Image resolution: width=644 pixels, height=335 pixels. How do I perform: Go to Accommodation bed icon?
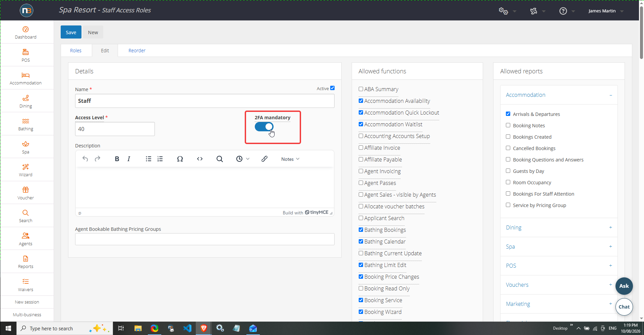(25, 75)
